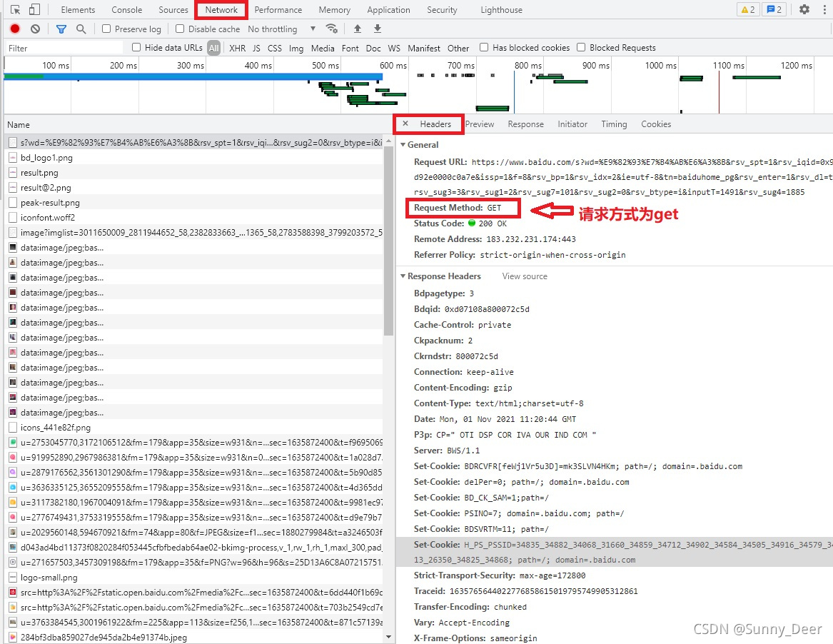This screenshot has height=644, width=833.
Task: Select the first s?wd= document request
Action: [194, 142]
